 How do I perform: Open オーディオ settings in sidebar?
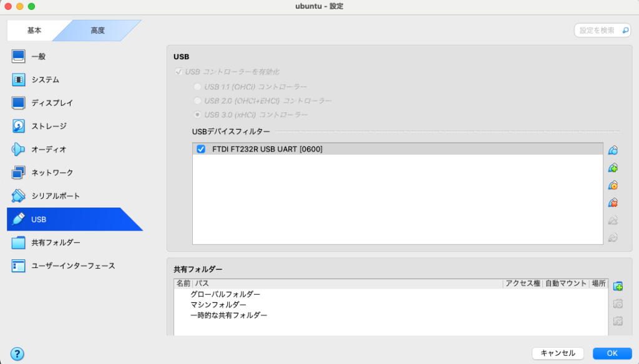click(x=49, y=150)
